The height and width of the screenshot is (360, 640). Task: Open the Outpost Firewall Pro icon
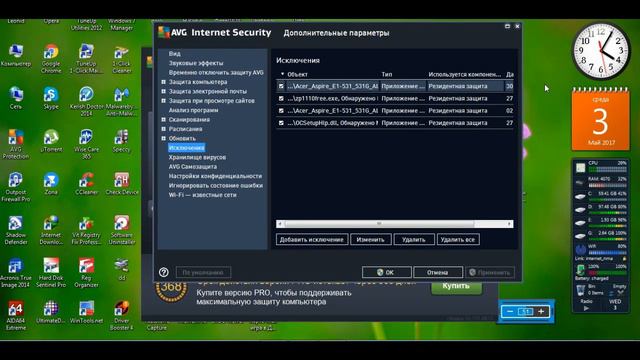click(16, 187)
